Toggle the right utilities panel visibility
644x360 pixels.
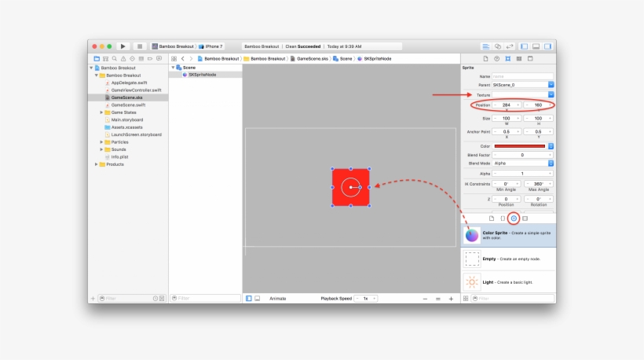pos(547,46)
